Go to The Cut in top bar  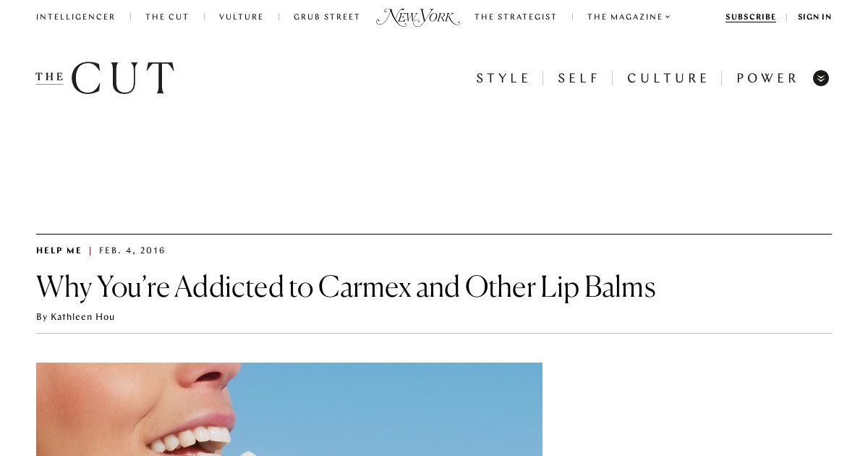(167, 17)
